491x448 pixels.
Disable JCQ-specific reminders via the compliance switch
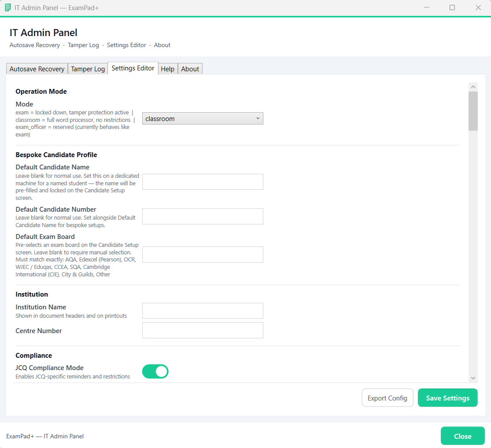155,371
